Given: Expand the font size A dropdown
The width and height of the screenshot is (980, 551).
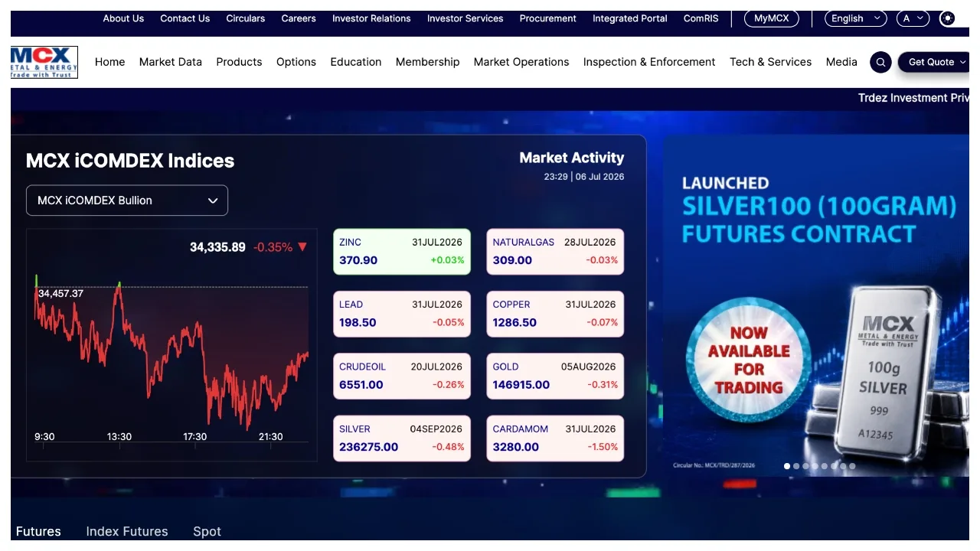Looking at the screenshot, I should pos(914,18).
